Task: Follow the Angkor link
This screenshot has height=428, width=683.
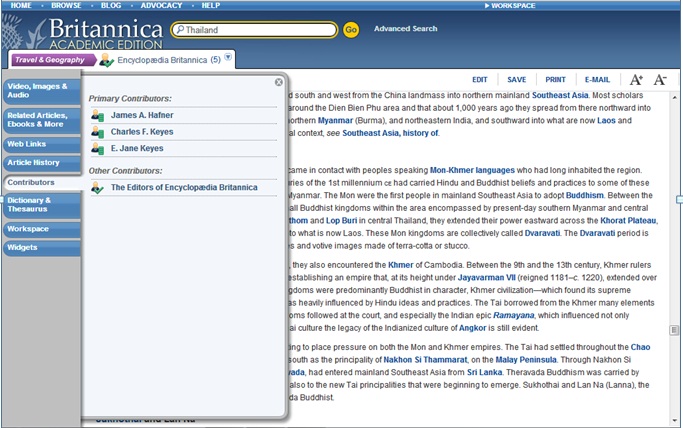Action: coord(473,328)
